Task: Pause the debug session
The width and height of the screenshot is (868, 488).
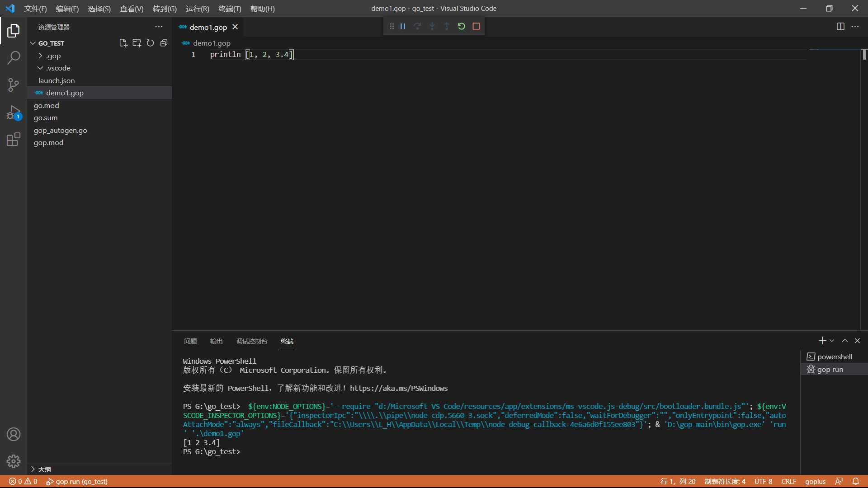Action: pos(402,26)
